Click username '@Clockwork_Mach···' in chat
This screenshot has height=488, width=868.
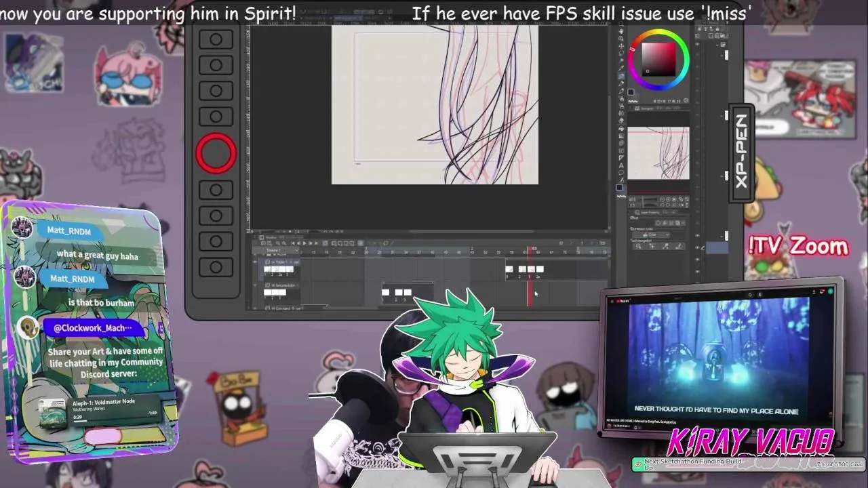click(93, 327)
